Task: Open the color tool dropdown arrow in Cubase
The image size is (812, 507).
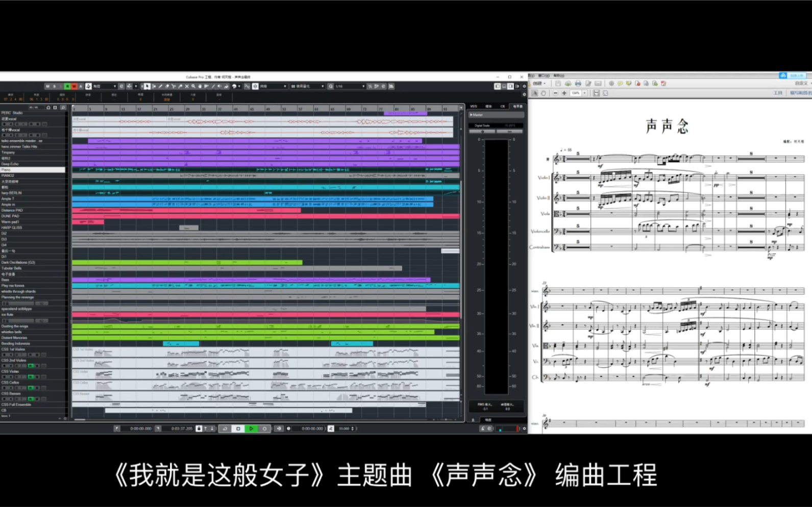Action: (x=239, y=86)
